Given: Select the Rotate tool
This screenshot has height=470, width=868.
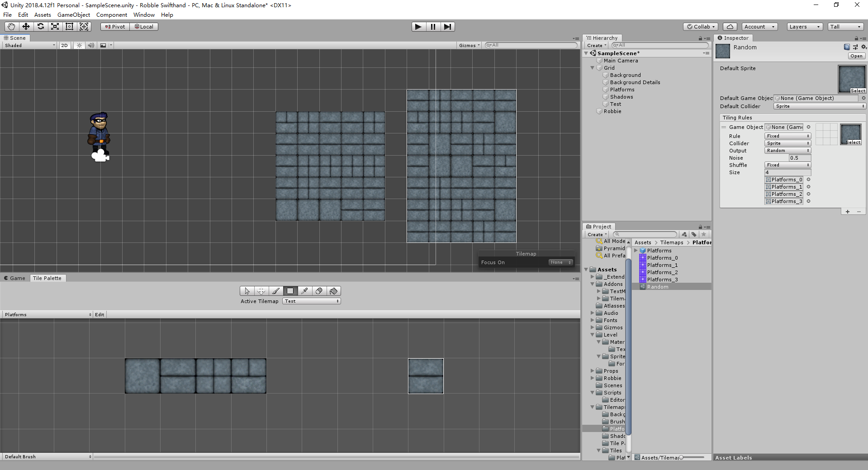Looking at the screenshot, I should 40,27.
